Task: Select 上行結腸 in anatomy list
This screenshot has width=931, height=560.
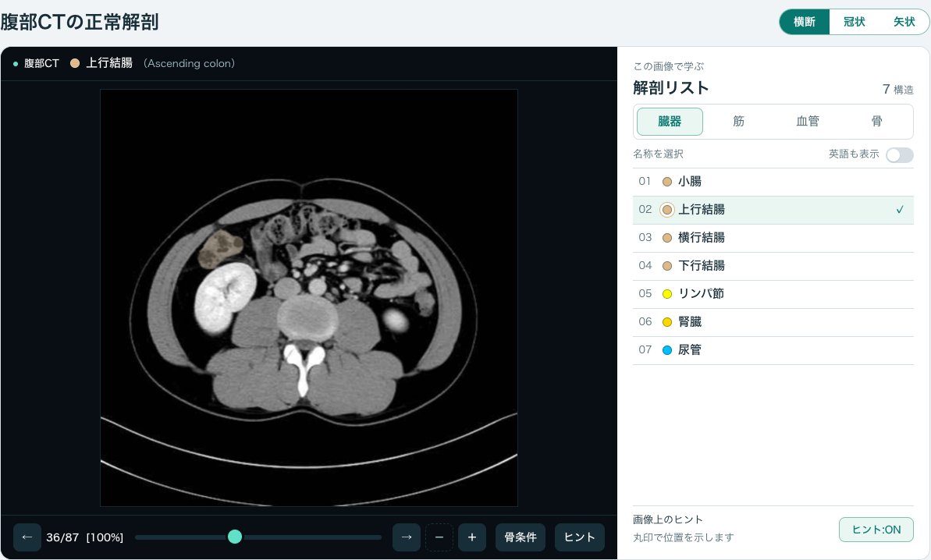Action: point(773,210)
